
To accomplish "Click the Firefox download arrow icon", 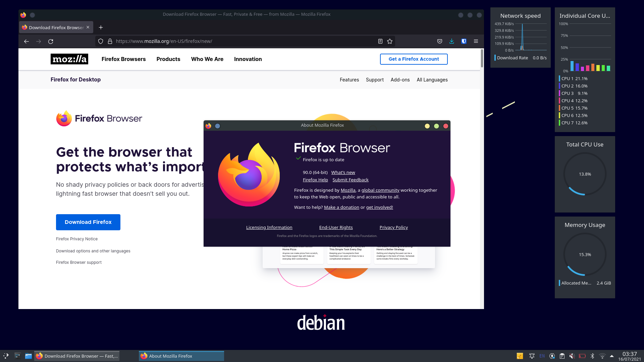I will (451, 41).
